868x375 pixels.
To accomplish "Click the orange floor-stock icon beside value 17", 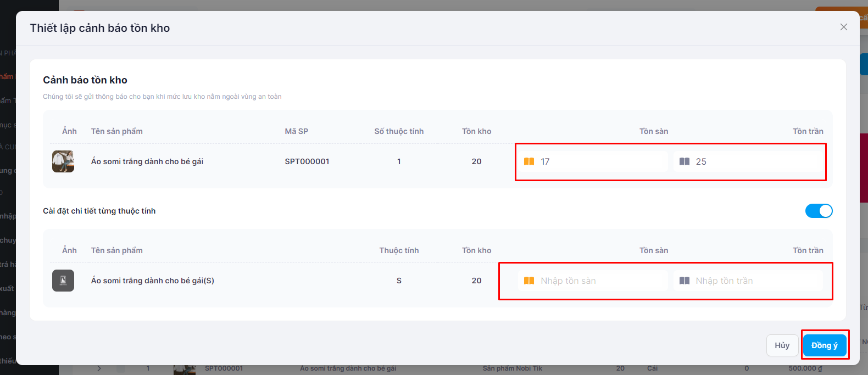I will click(529, 161).
